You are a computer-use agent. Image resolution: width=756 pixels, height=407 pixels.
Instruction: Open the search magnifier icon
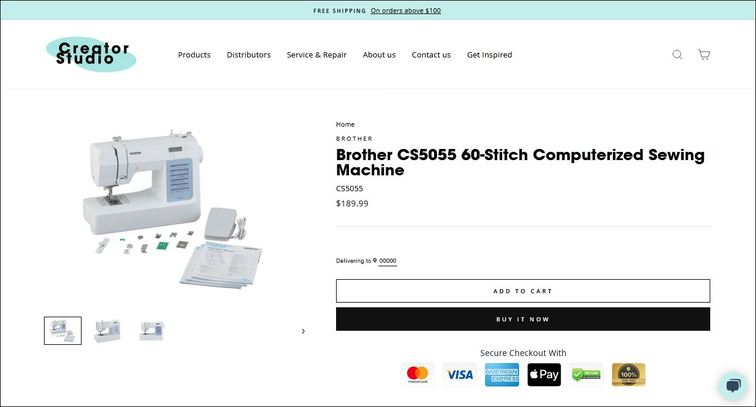[x=677, y=54]
